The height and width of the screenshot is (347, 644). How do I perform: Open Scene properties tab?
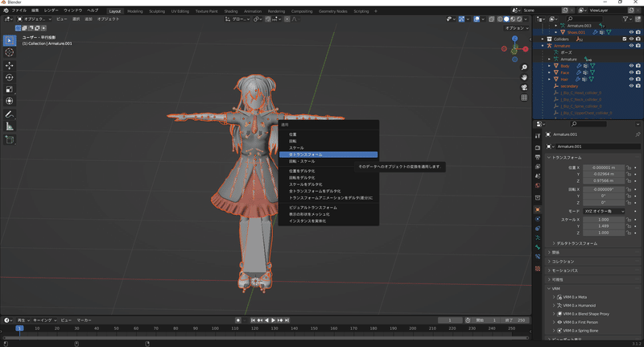click(x=538, y=176)
